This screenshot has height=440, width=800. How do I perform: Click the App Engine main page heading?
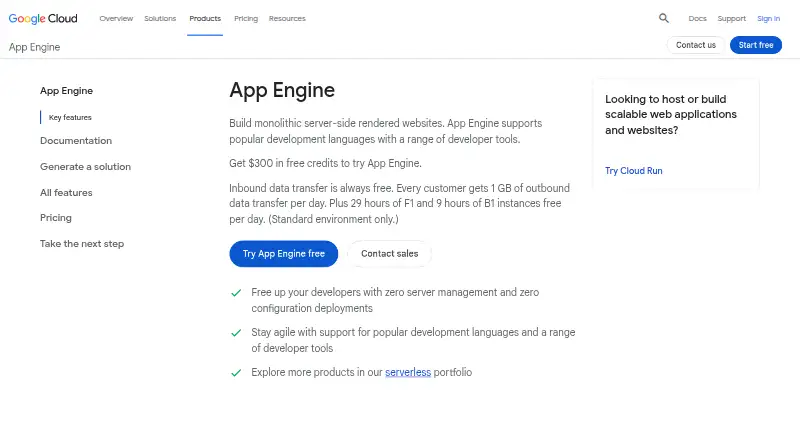282,90
